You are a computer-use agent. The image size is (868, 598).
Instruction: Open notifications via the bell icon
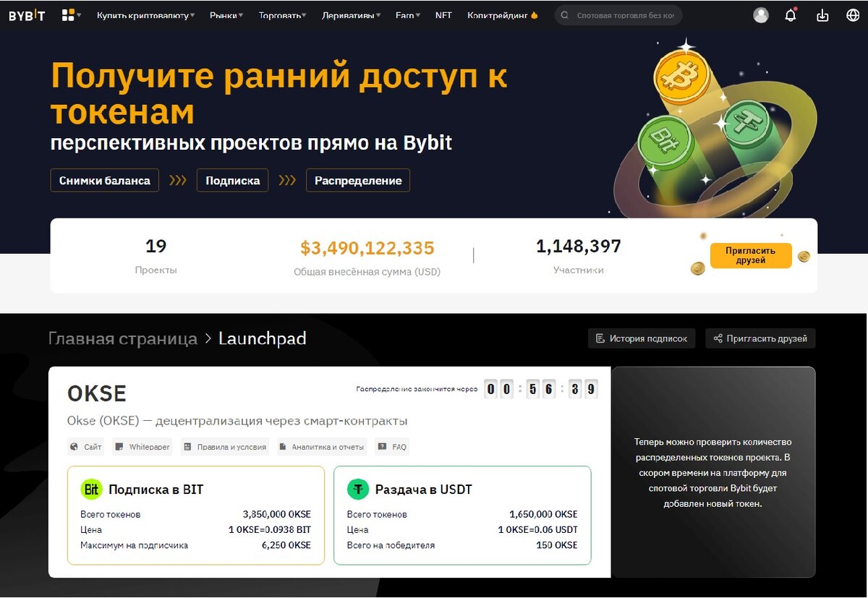click(x=791, y=14)
